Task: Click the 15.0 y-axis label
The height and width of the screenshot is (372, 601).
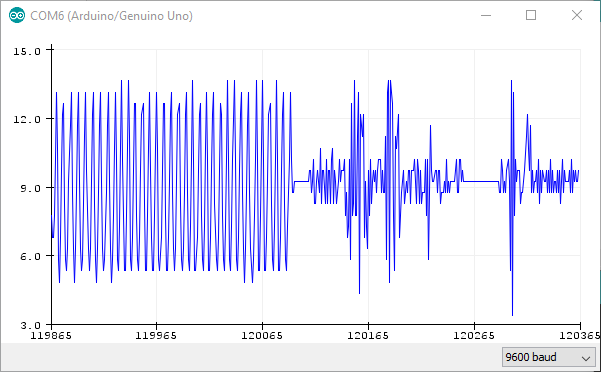Action: coord(27,51)
